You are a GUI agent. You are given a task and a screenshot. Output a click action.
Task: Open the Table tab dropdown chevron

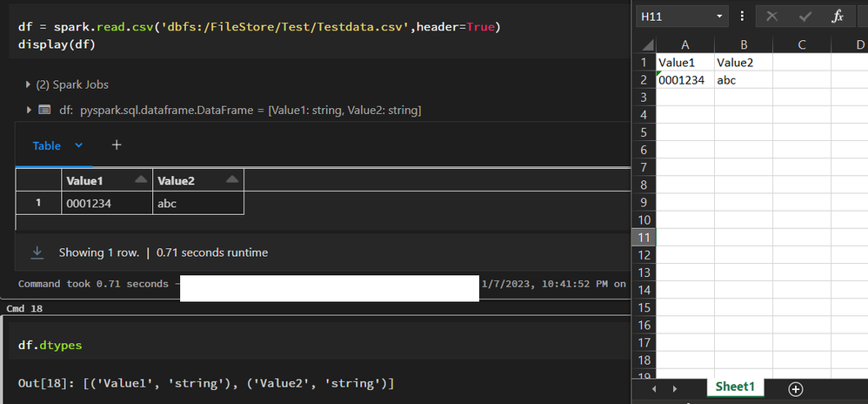[x=78, y=145]
